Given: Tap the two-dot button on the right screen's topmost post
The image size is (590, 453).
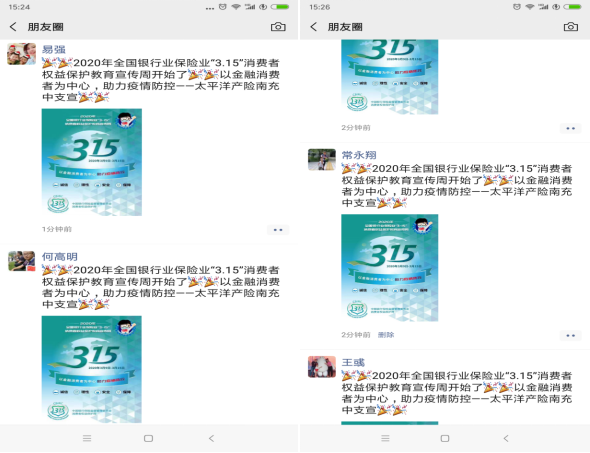Looking at the screenshot, I should [571, 128].
